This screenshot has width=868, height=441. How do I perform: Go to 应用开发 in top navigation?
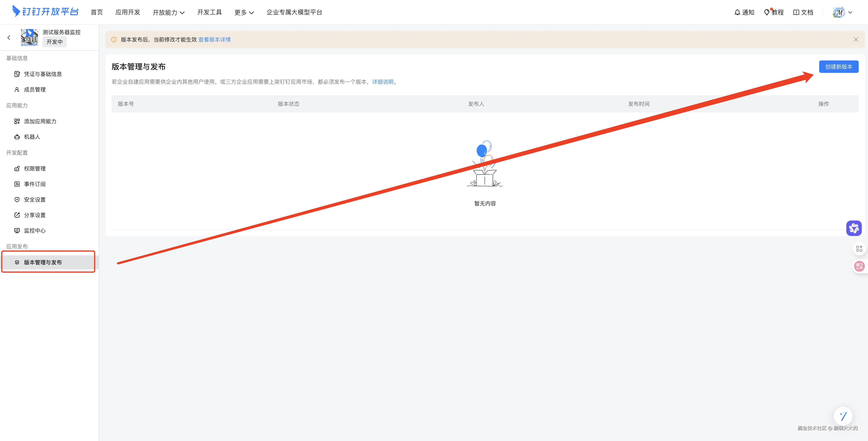pyautogui.click(x=128, y=12)
